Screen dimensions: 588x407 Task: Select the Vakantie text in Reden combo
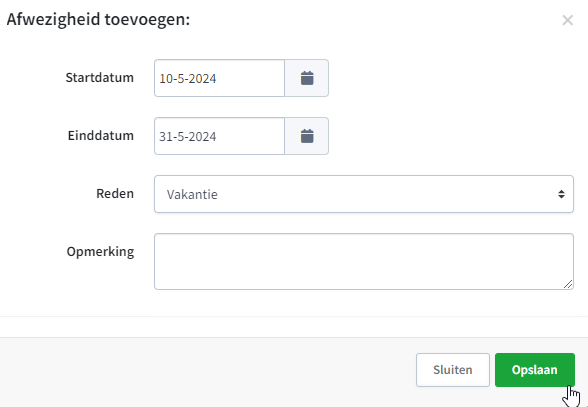point(192,194)
